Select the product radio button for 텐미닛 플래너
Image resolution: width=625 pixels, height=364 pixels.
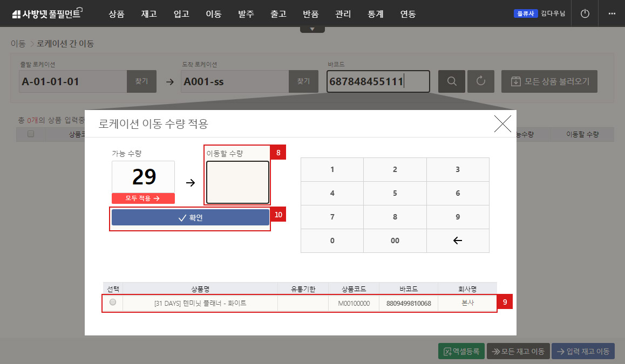tap(113, 303)
